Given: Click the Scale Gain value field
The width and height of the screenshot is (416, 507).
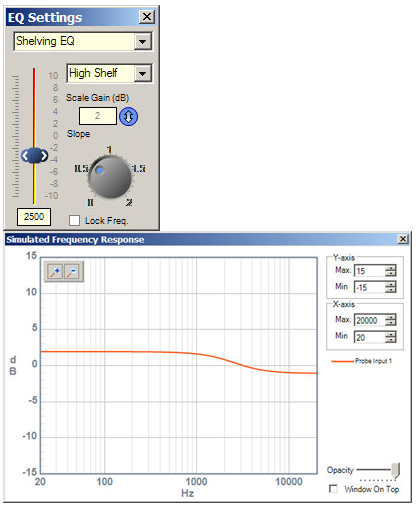Looking at the screenshot, I should [98, 116].
